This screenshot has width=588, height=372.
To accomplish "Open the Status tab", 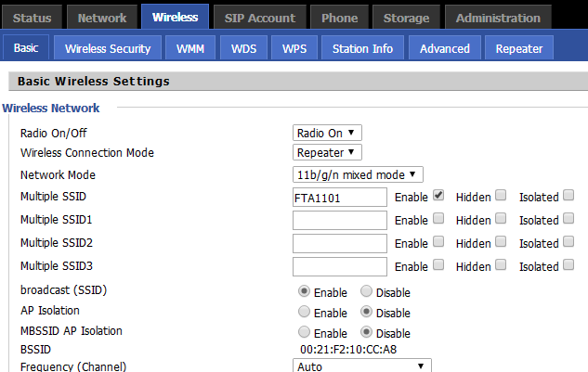I will tap(33, 18).
